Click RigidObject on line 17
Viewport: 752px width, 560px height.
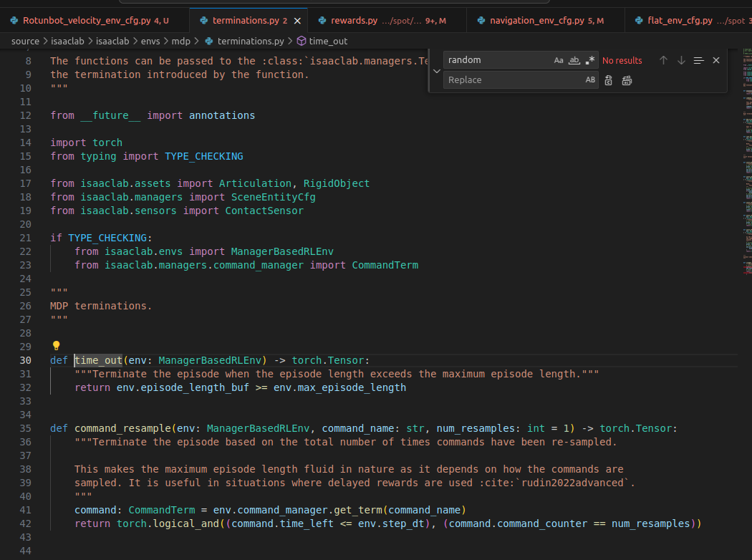pos(336,183)
